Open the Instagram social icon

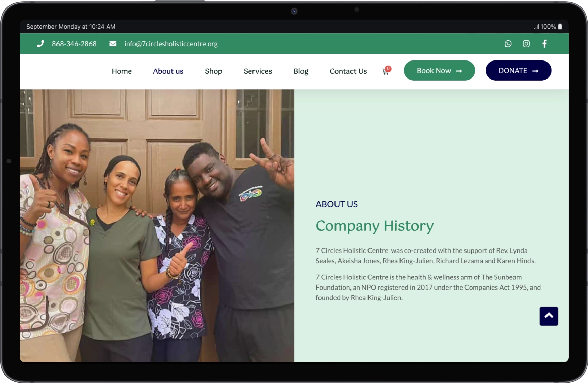coord(526,43)
